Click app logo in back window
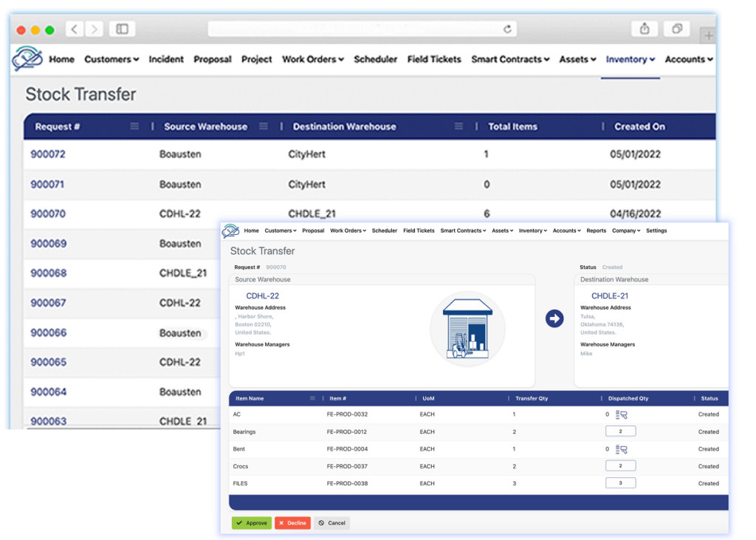The height and width of the screenshot is (540, 756). click(x=27, y=58)
